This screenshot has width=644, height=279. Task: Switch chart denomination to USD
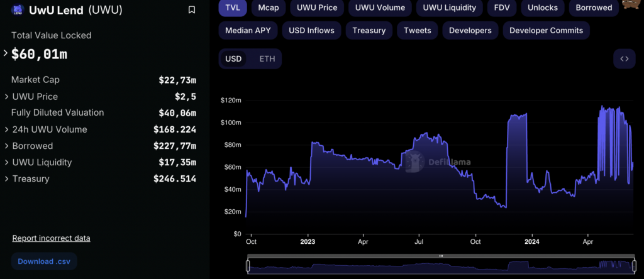click(x=233, y=58)
